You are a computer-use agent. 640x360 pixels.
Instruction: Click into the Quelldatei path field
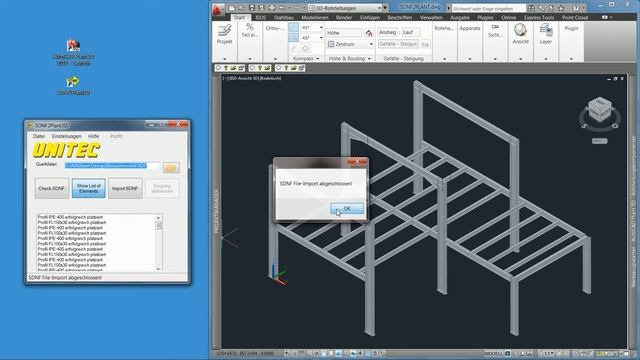pos(113,166)
